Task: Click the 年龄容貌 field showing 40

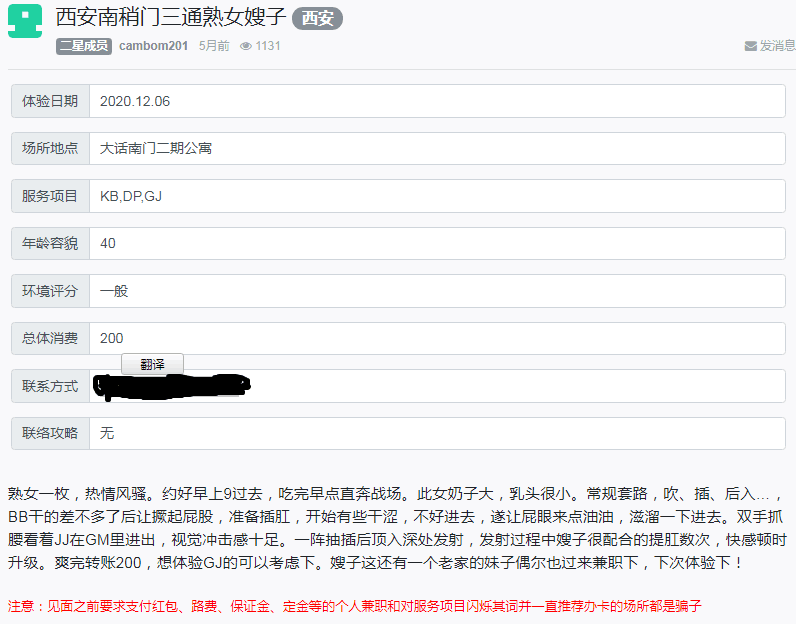Action: tap(436, 243)
